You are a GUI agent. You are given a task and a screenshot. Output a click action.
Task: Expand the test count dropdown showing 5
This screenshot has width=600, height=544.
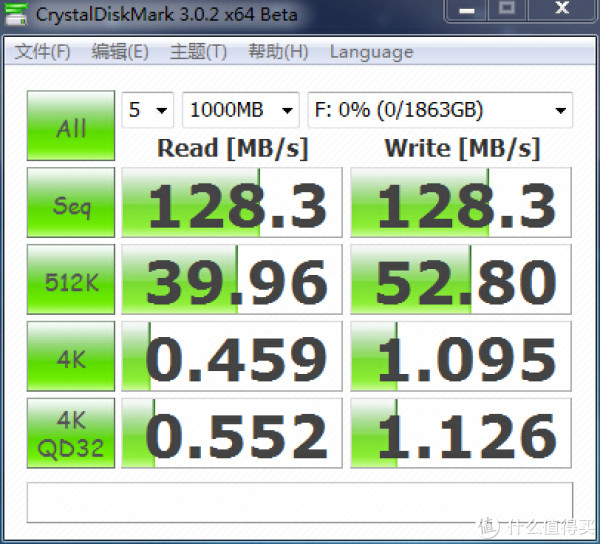click(148, 110)
